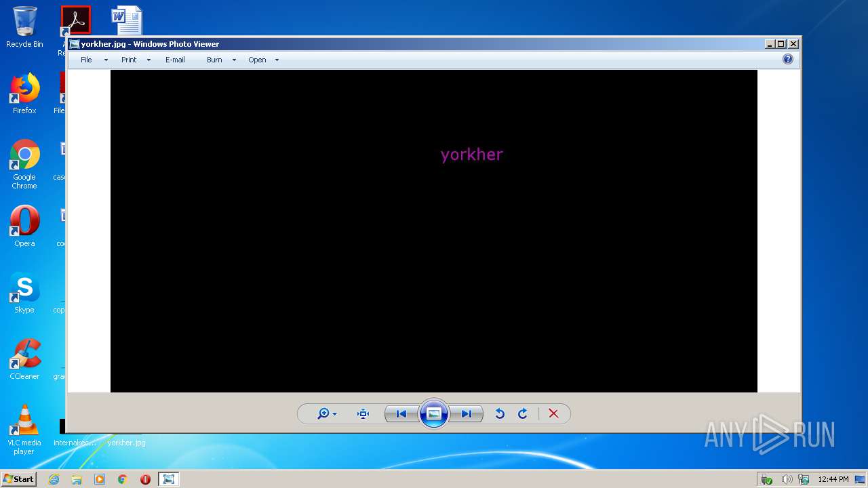The width and height of the screenshot is (868, 488).
Task: Open Windows Explorer from taskbar
Action: pos(77,479)
